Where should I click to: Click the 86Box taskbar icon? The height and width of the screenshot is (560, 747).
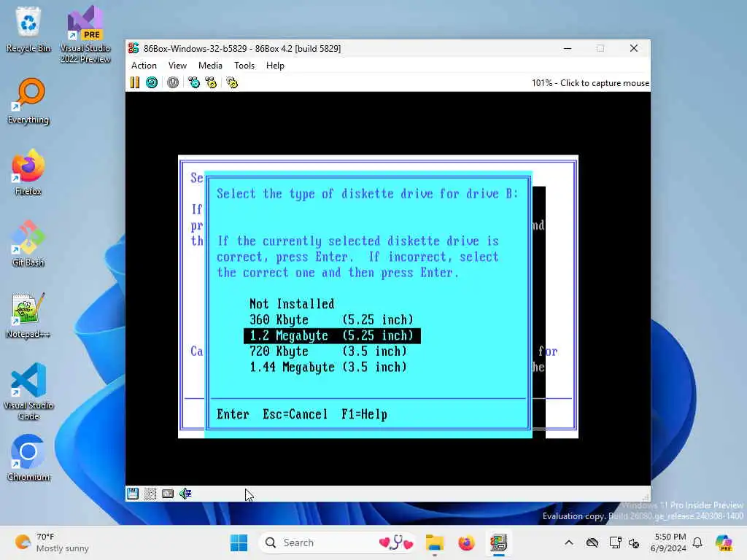tap(498, 542)
